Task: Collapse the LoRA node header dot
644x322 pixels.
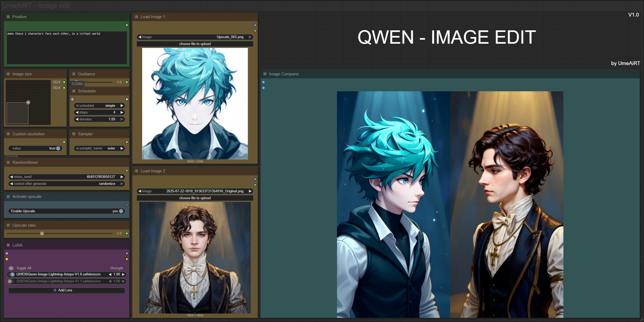Action: click(8, 245)
